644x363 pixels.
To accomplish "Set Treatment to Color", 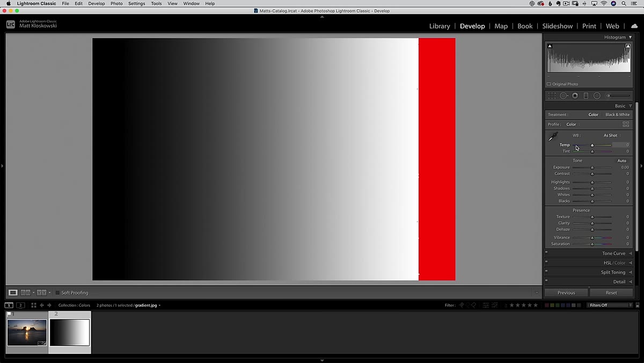I will coord(593,114).
